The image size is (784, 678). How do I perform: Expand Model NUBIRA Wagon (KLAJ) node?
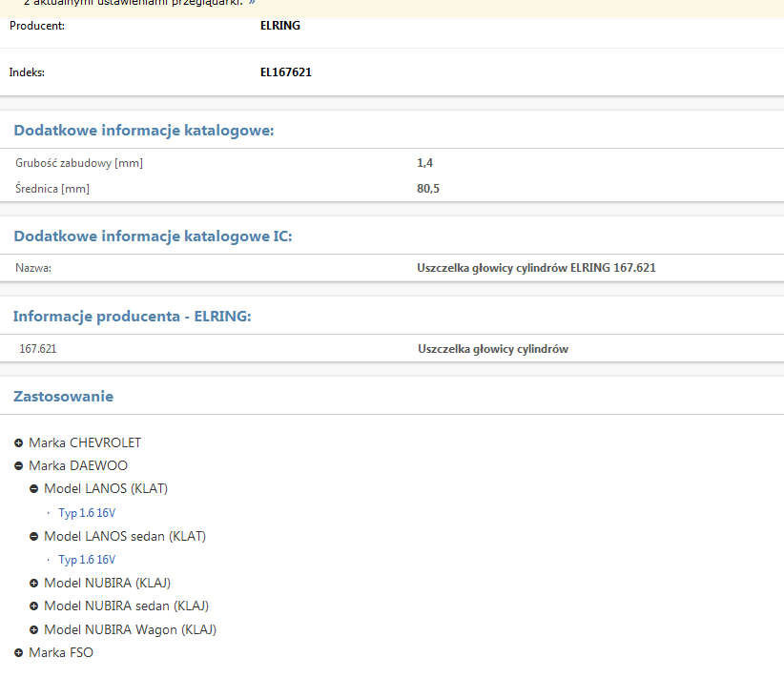tap(34, 630)
